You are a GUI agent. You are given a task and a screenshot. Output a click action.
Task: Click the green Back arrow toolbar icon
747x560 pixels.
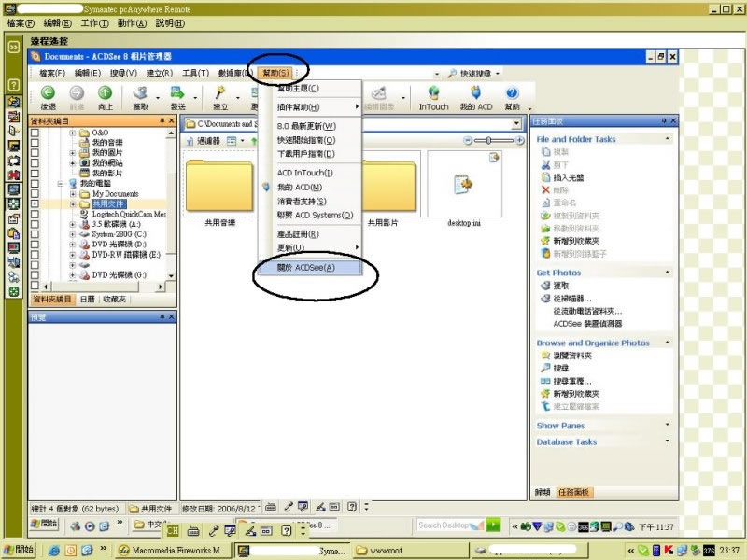tap(48, 92)
